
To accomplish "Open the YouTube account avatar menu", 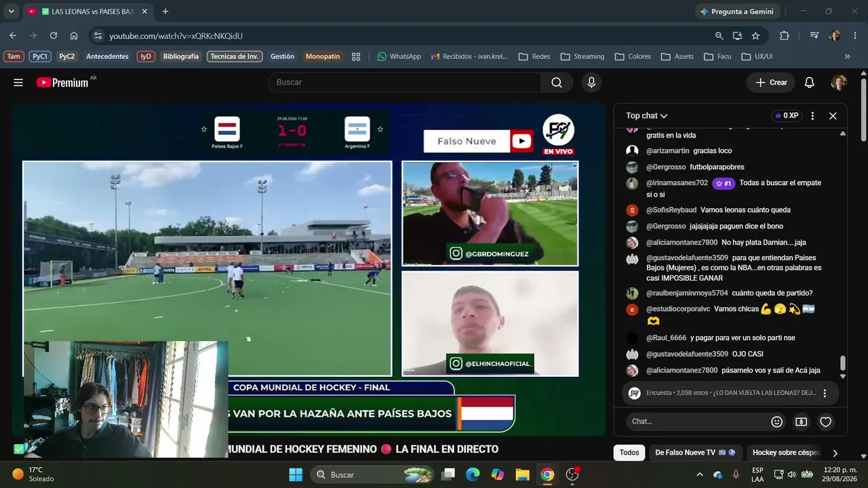I will (839, 83).
